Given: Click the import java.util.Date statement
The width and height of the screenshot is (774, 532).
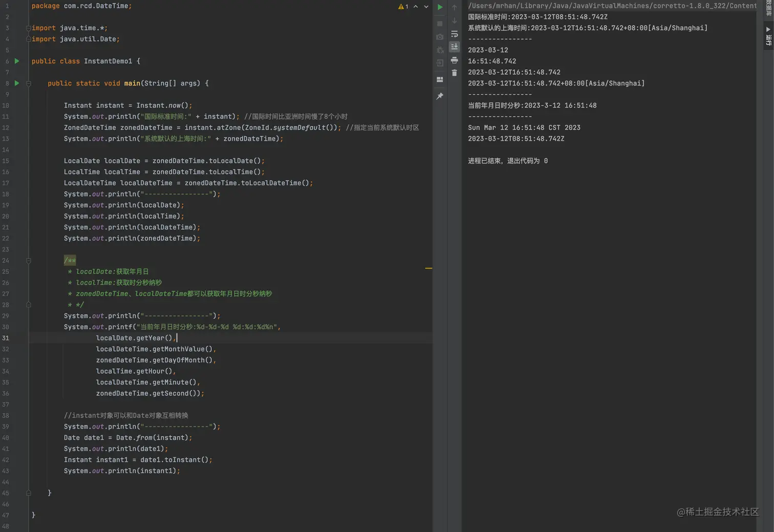Looking at the screenshot, I should [76, 39].
